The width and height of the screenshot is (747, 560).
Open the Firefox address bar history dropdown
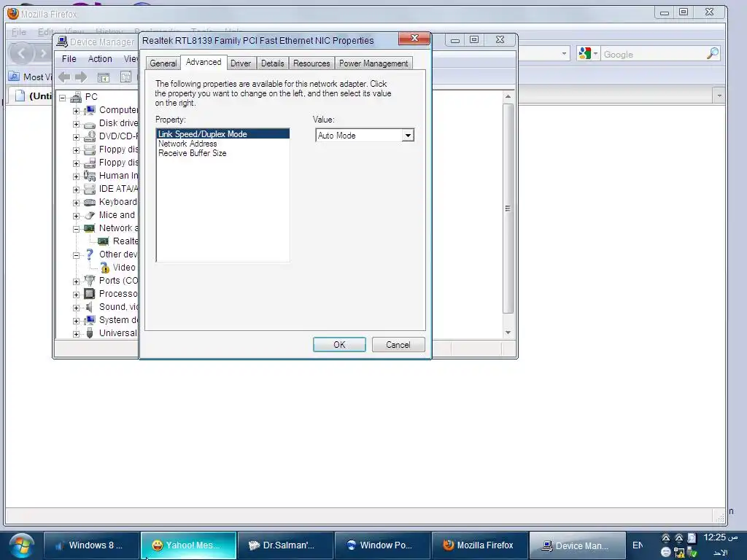coord(564,53)
